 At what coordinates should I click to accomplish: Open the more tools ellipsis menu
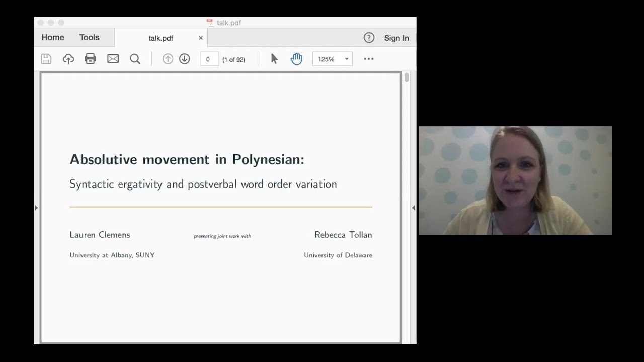point(369,59)
